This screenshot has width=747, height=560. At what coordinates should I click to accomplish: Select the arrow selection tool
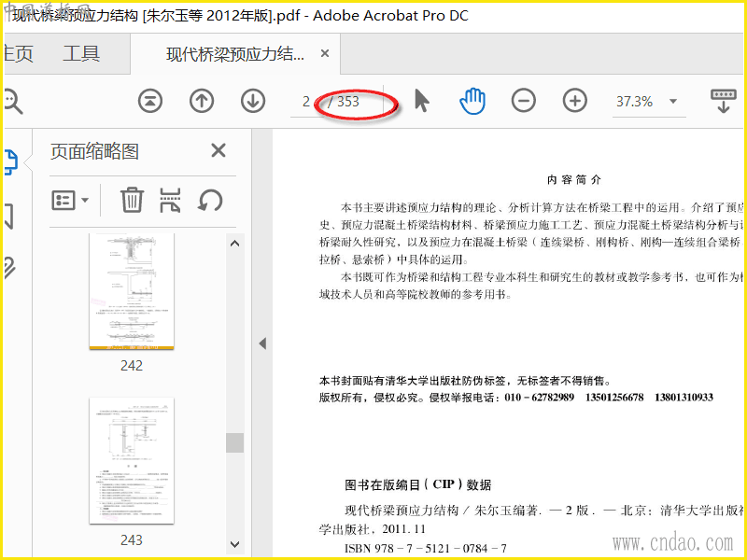[422, 101]
